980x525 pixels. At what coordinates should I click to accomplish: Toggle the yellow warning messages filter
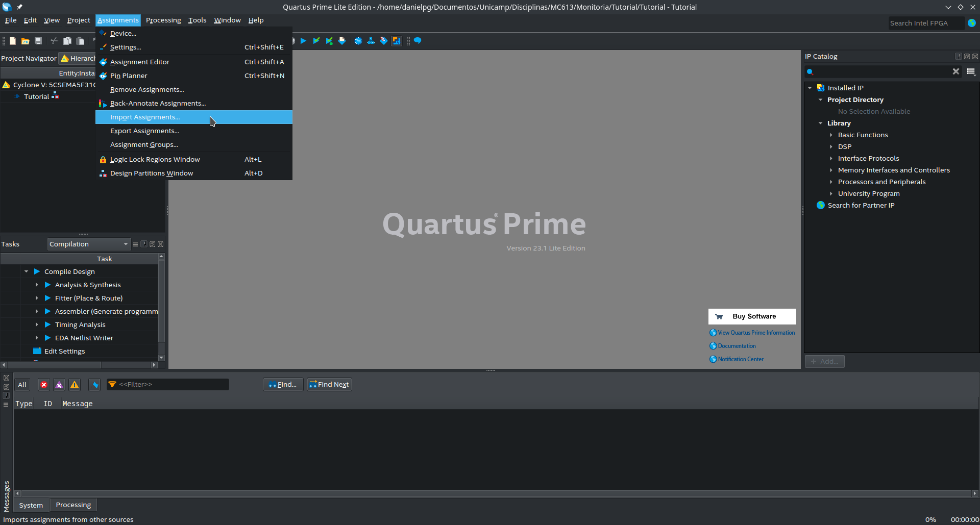pyautogui.click(x=75, y=385)
